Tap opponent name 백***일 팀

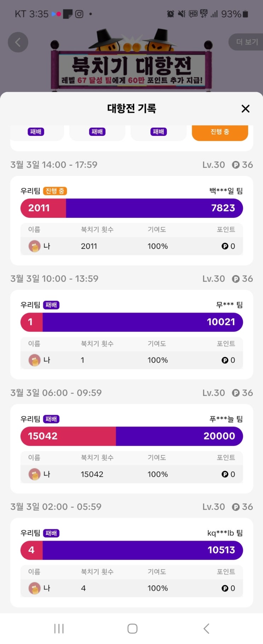pos(226,191)
